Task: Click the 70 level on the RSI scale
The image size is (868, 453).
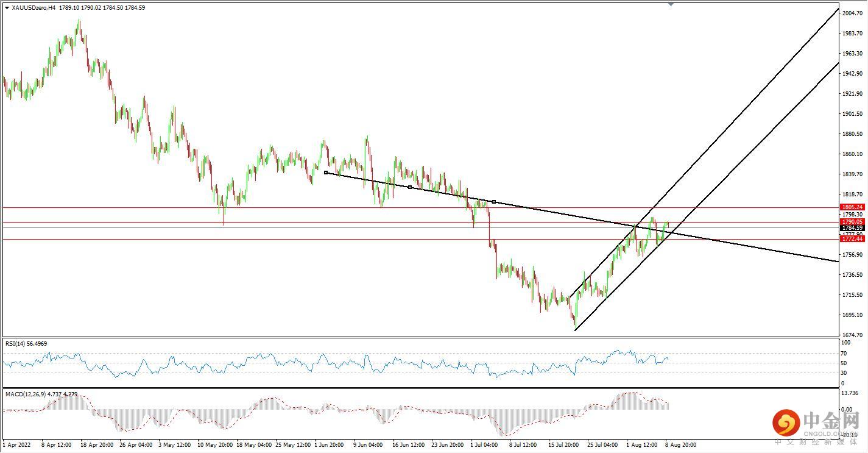Action: [844, 353]
